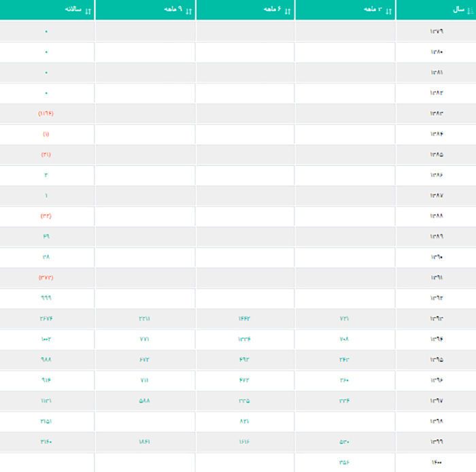Image resolution: width=476 pixels, height=472 pixels.
Task: Click the annual value in the 1389 row
Action: [46, 237]
